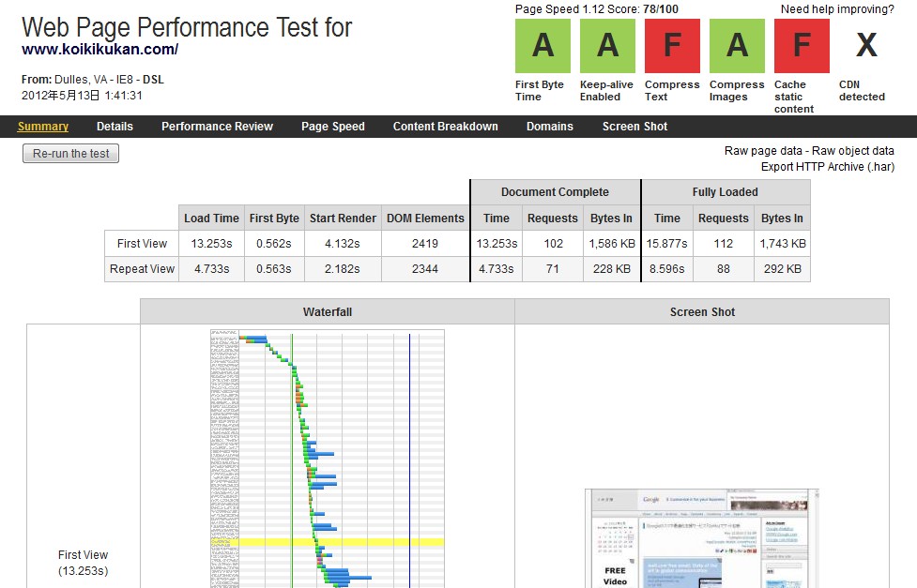Open the Screen Shot tab
The image size is (917, 588).
[x=634, y=127]
